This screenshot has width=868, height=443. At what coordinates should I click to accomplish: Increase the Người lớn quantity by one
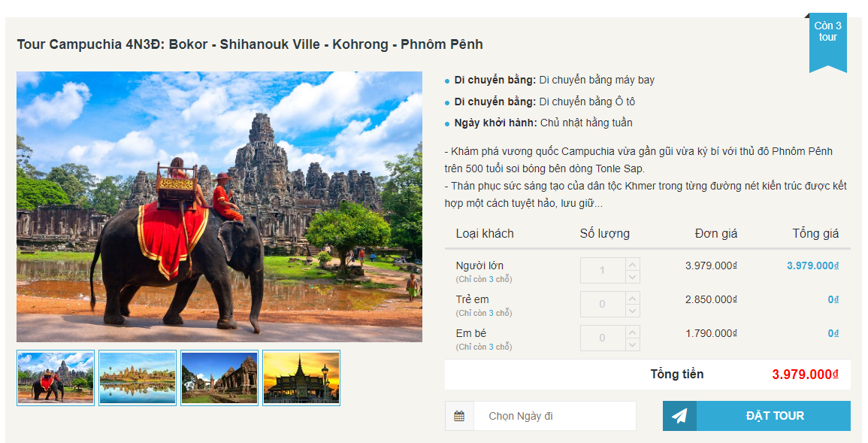tap(633, 264)
